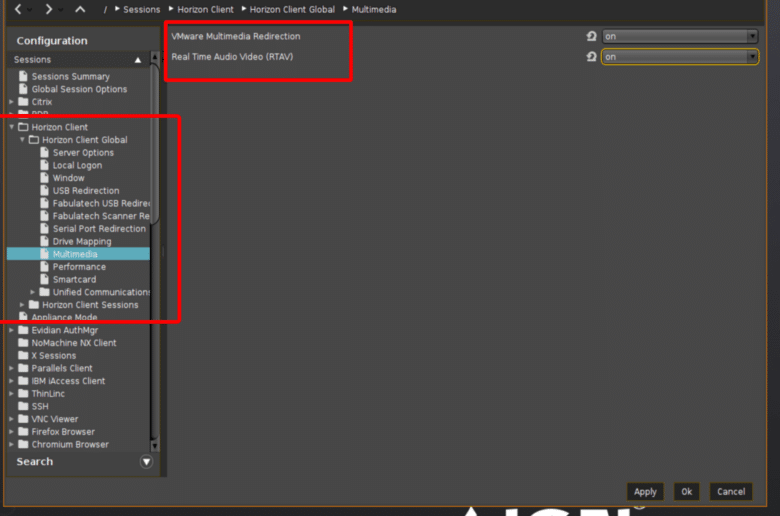Select Appliance Mode tree item
780x516 pixels.
(x=64, y=317)
